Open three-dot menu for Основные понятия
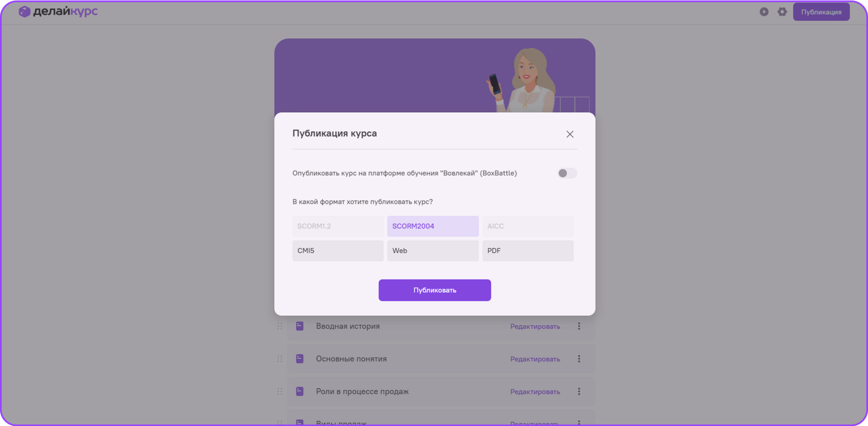Image resolution: width=868 pixels, height=426 pixels. coord(579,359)
